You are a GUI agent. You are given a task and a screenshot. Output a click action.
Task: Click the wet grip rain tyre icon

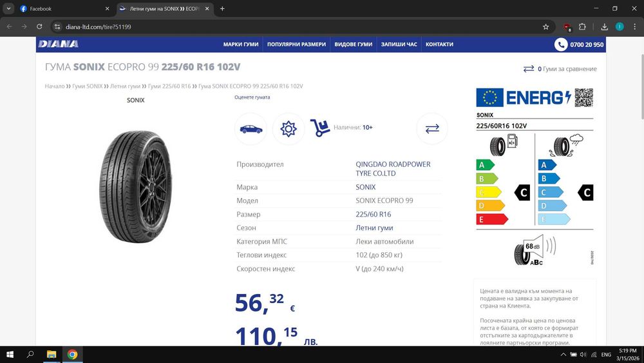point(566,145)
